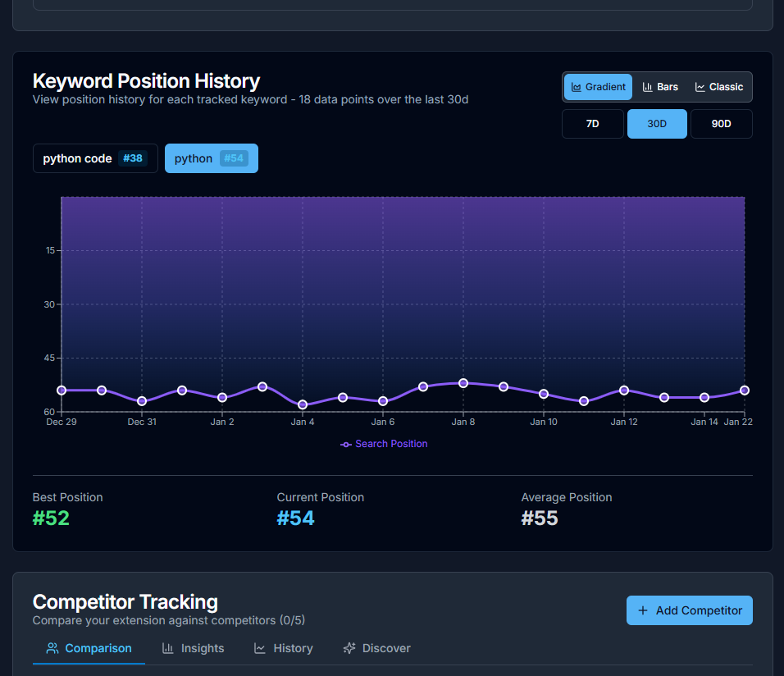Select the 'python' keyword chip
Screen dimensions: 784x676
(x=211, y=158)
